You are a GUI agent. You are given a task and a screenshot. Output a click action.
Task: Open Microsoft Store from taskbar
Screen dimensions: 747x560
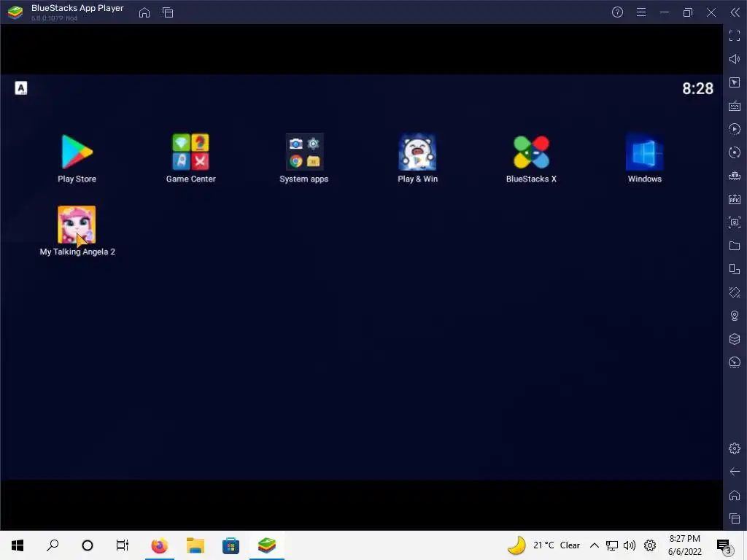tap(231, 545)
